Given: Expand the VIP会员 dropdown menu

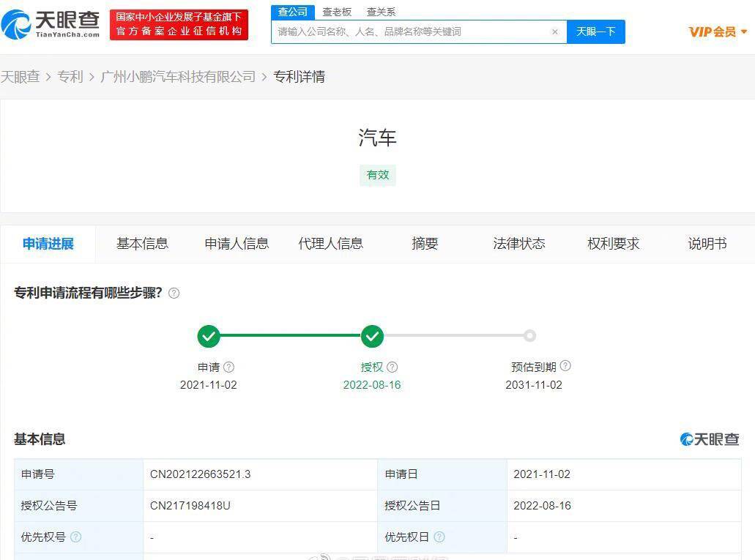Looking at the screenshot, I should (x=718, y=31).
